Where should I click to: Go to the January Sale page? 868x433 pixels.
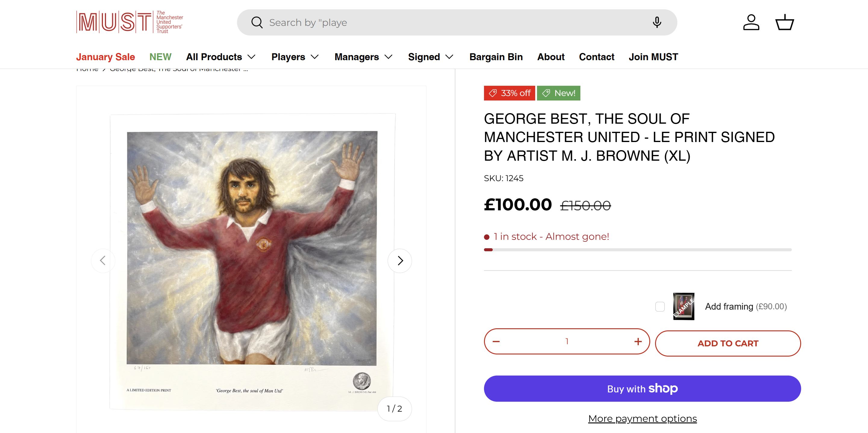point(105,57)
